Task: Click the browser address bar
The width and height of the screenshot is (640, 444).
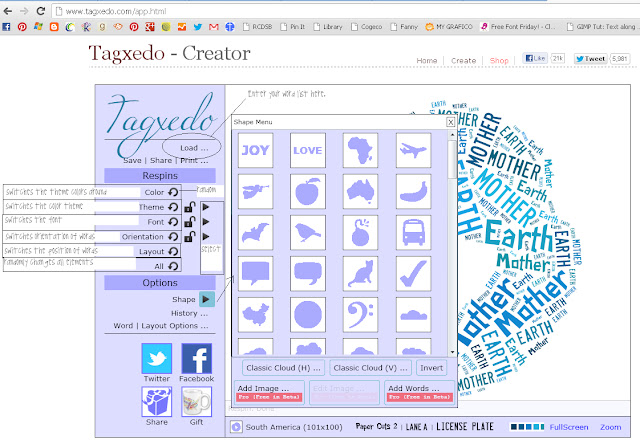Action: point(345,11)
